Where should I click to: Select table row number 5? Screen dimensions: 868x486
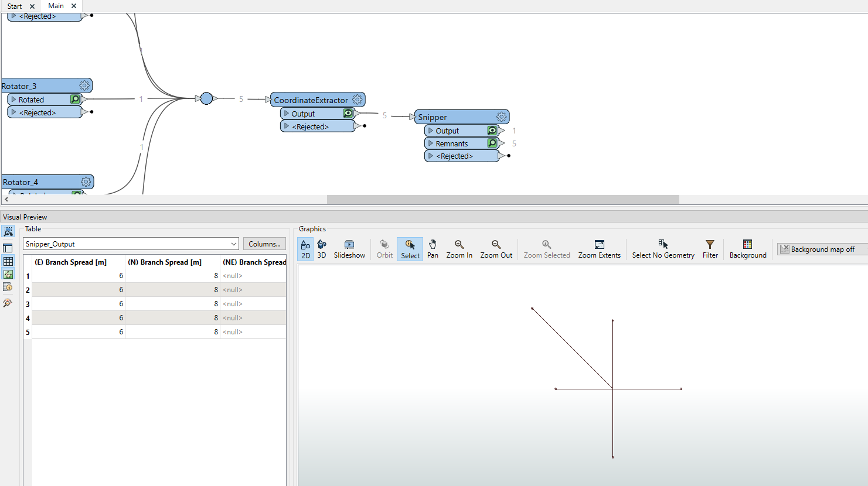click(28, 332)
